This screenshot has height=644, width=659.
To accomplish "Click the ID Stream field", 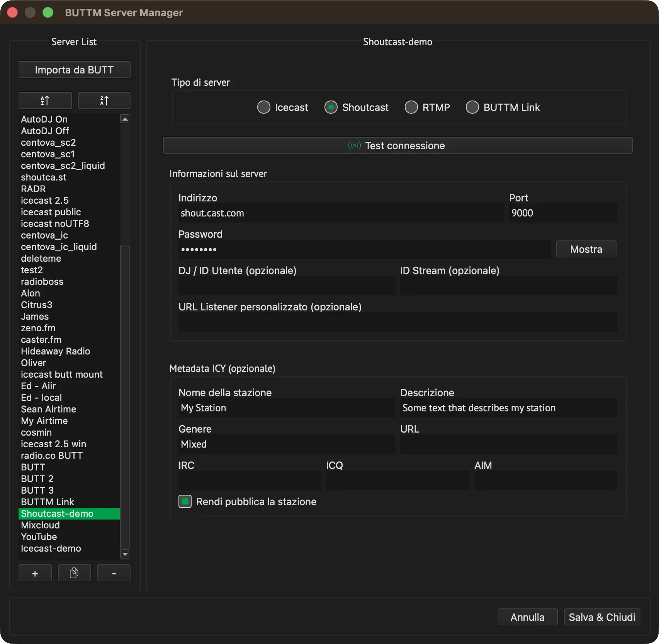I will pos(508,286).
